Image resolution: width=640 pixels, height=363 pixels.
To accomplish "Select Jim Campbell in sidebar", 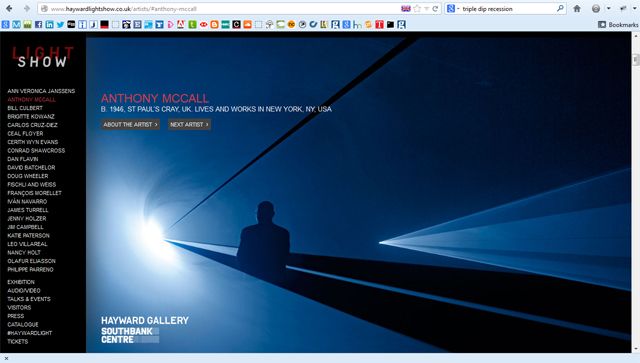I will (x=25, y=227).
